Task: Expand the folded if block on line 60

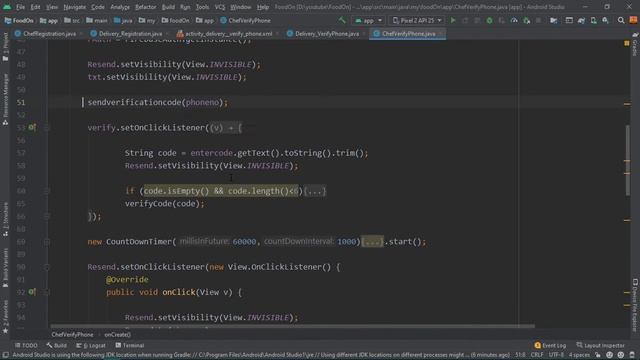Action: click(x=315, y=191)
